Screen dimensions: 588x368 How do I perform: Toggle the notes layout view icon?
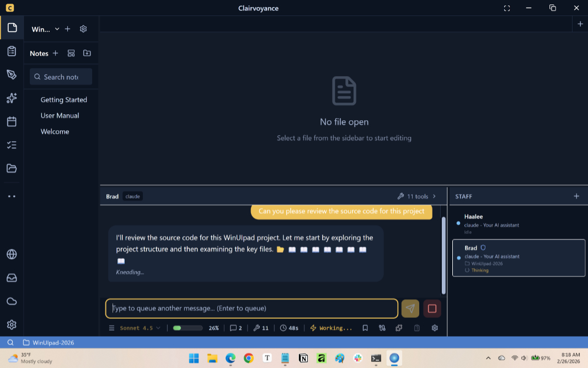click(71, 53)
